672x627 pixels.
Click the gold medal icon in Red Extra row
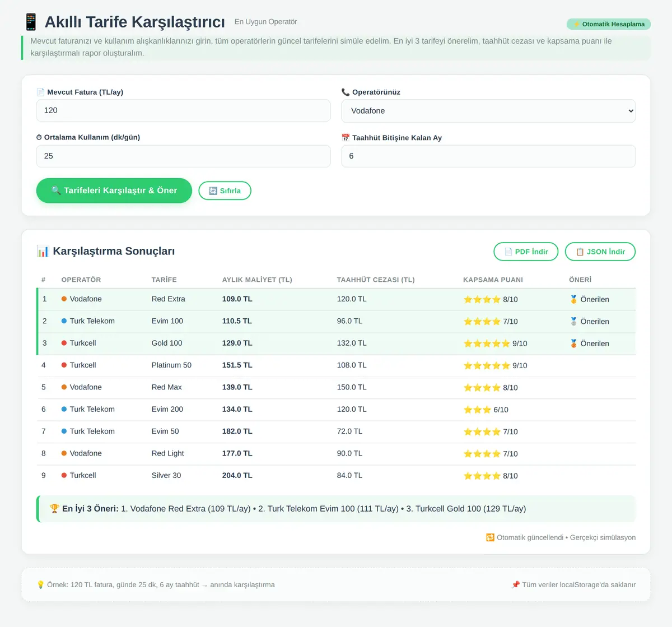(573, 299)
